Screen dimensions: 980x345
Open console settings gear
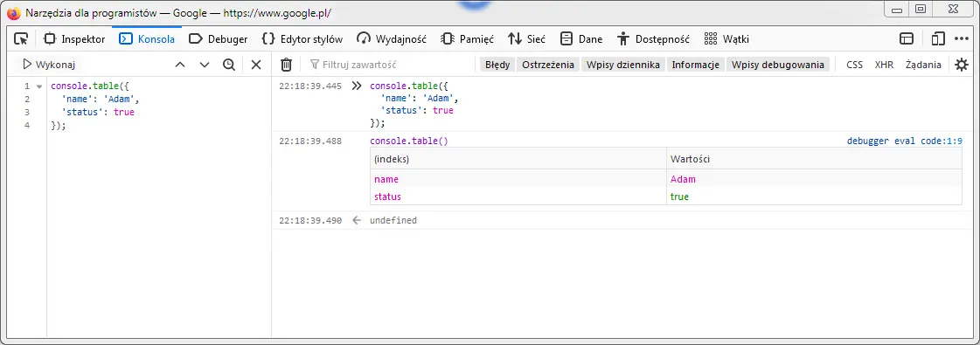[962, 65]
